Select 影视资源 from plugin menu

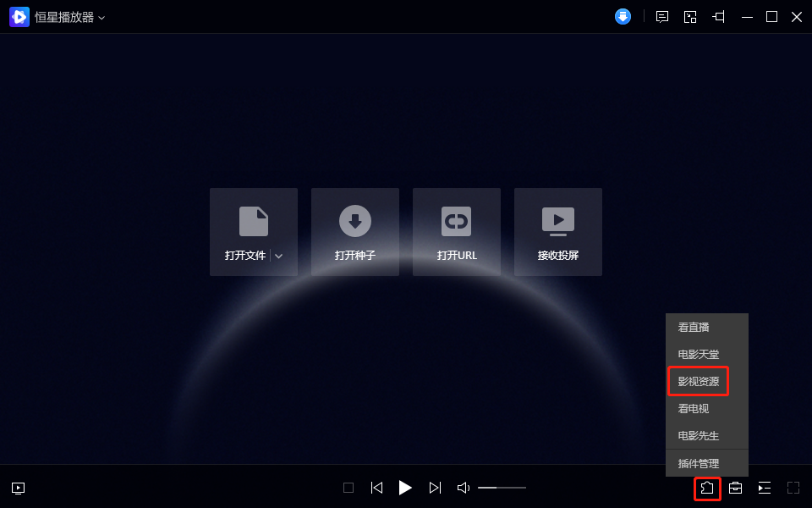coord(707,381)
